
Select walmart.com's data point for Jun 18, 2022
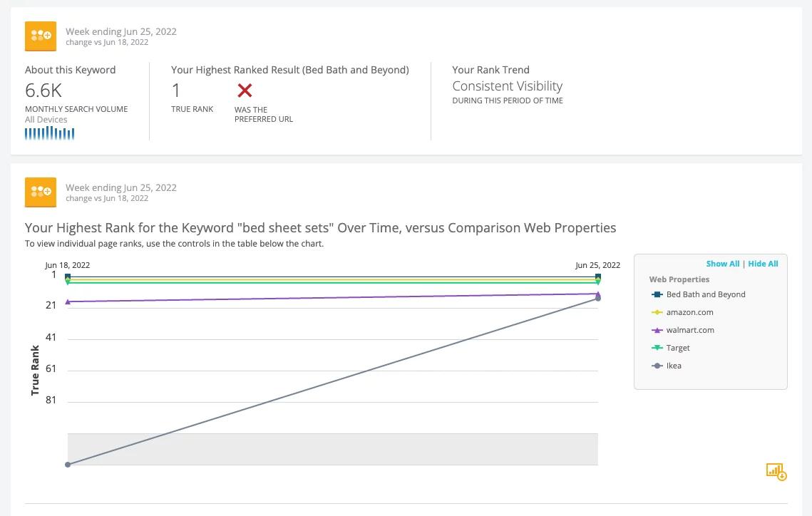pyautogui.click(x=68, y=301)
